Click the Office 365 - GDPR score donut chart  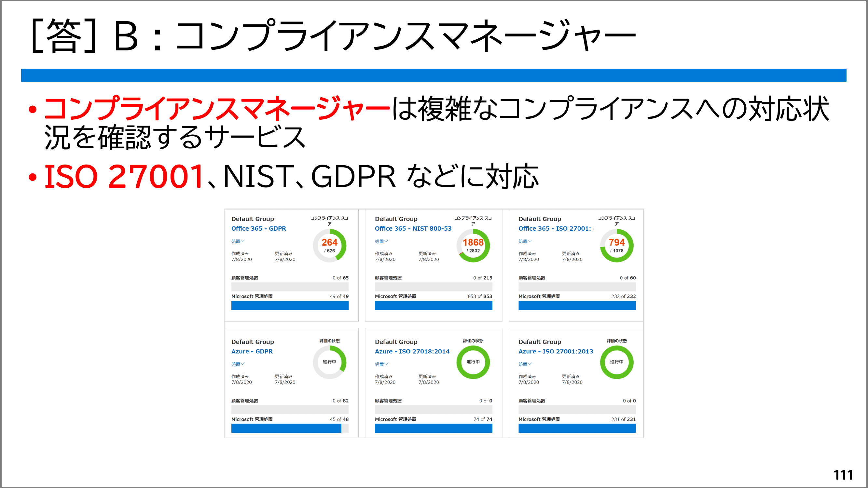tap(330, 246)
